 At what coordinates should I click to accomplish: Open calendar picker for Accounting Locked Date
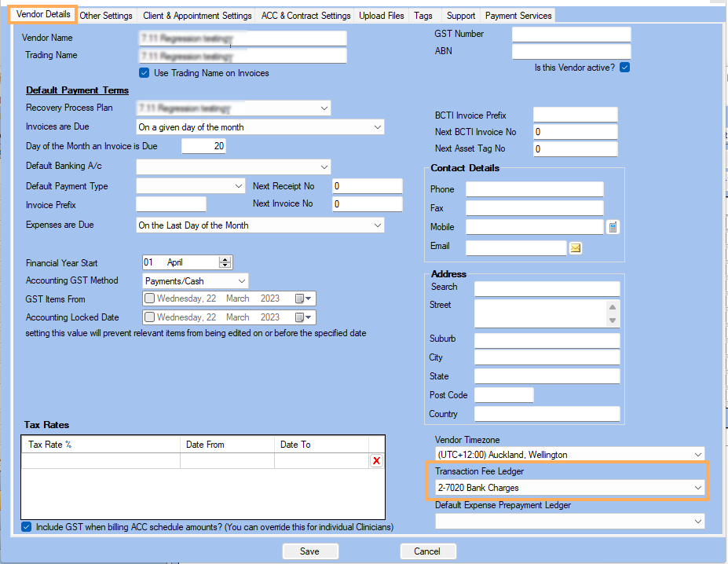[304, 317]
